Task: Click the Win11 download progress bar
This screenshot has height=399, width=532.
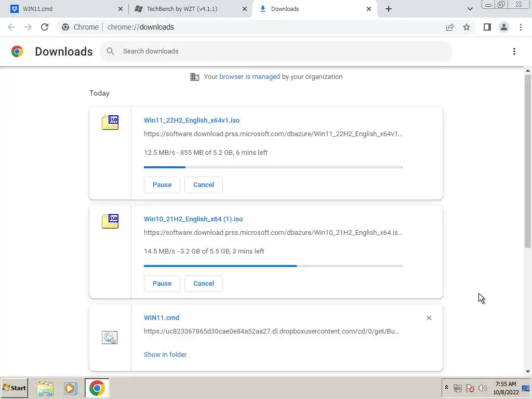Action: pyautogui.click(x=273, y=167)
